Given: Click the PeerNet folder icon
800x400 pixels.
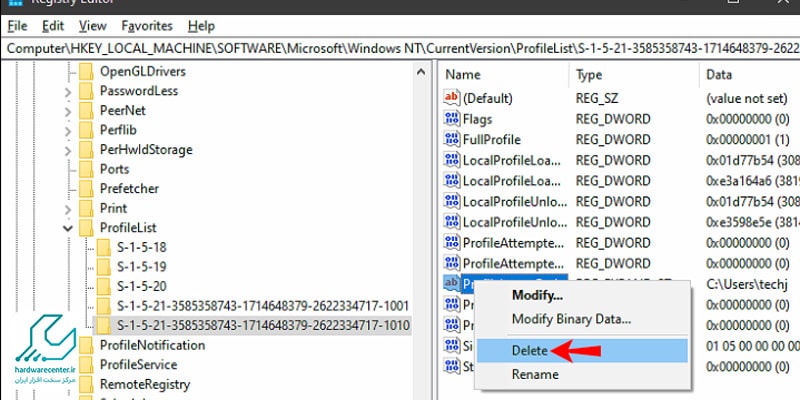Looking at the screenshot, I should click(86, 110).
